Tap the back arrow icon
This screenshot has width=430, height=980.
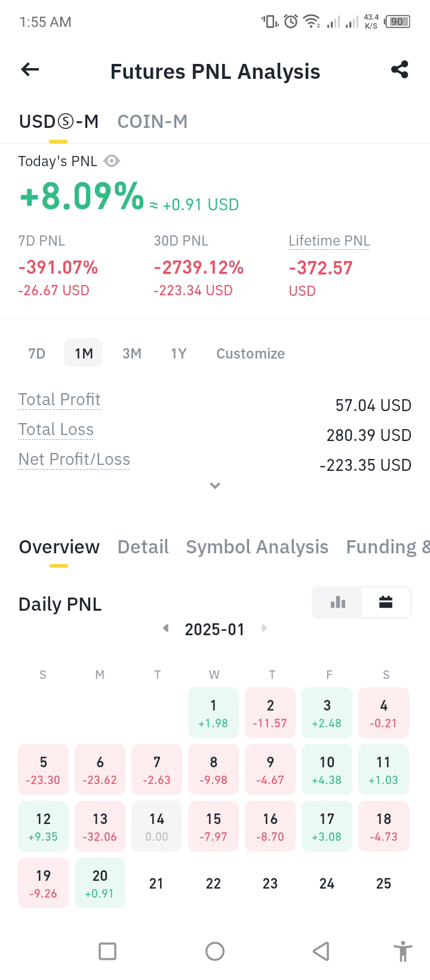pyautogui.click(x=30, y=70)
